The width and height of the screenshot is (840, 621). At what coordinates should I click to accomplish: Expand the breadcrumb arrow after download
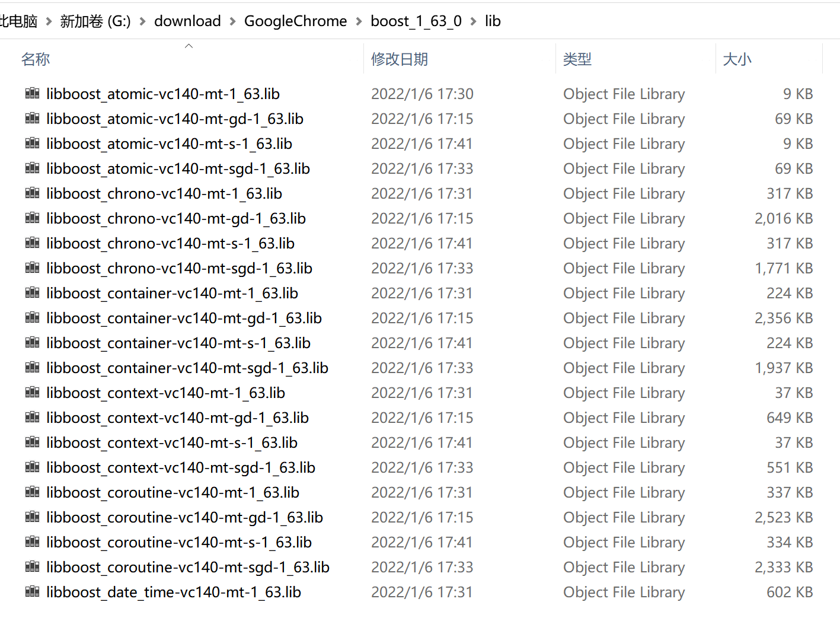point(232,21)
